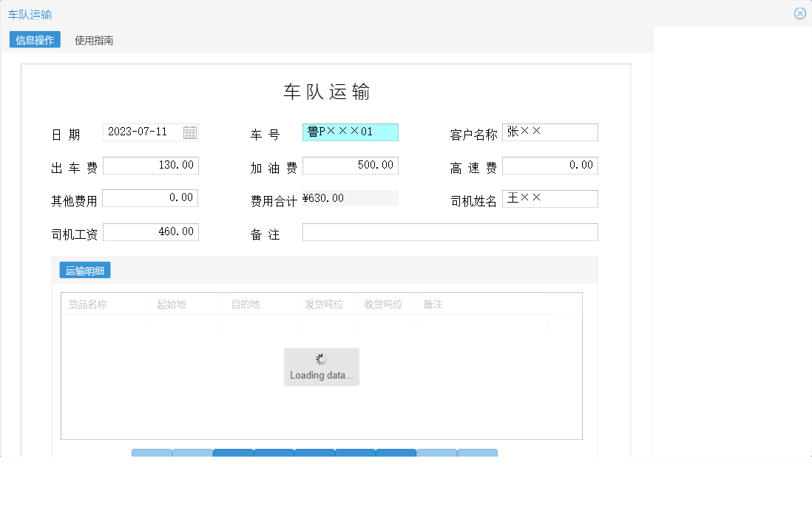Click the 日期 date input field
This screenshot has width=812, height=508.
pos(144,132)
